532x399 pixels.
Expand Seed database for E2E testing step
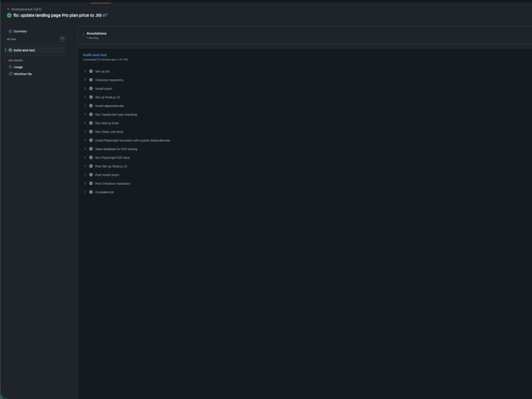85,149
